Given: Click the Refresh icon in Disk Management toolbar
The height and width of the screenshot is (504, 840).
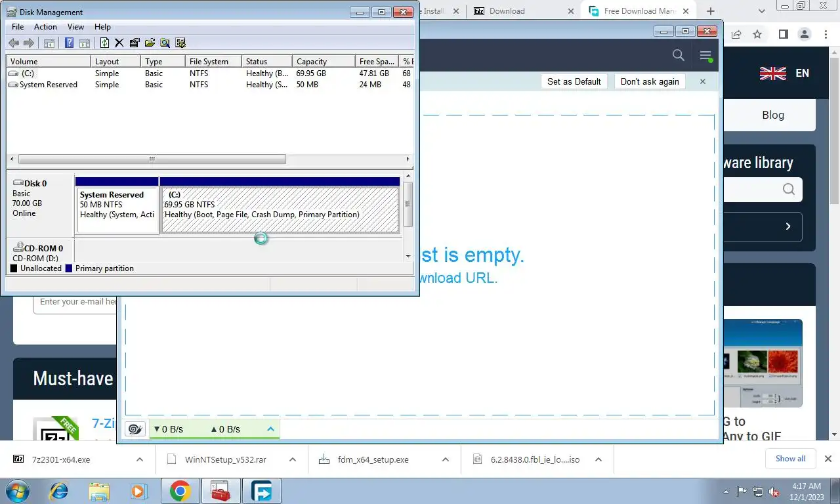Looking at the screenshot, I should click(x=104, y=43).
